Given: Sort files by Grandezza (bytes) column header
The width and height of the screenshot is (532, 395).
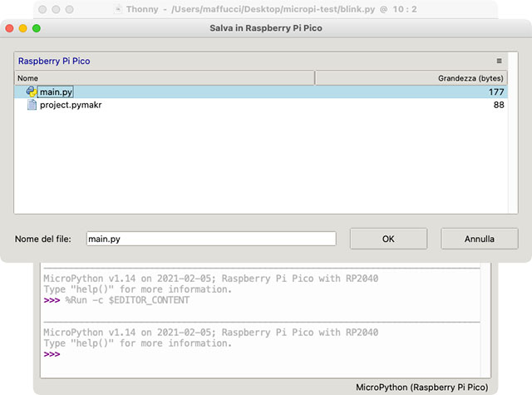Looking at the screenshot, I should (411, 77).
